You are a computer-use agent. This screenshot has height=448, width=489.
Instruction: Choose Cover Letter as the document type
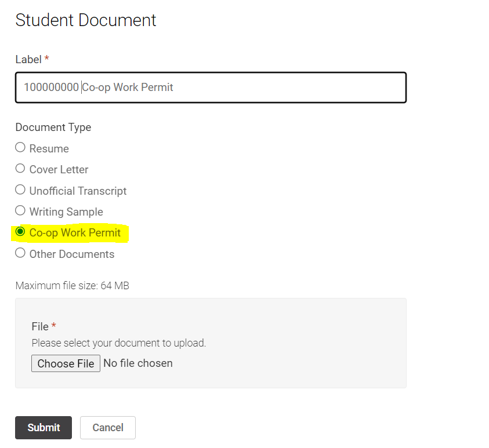20,168
